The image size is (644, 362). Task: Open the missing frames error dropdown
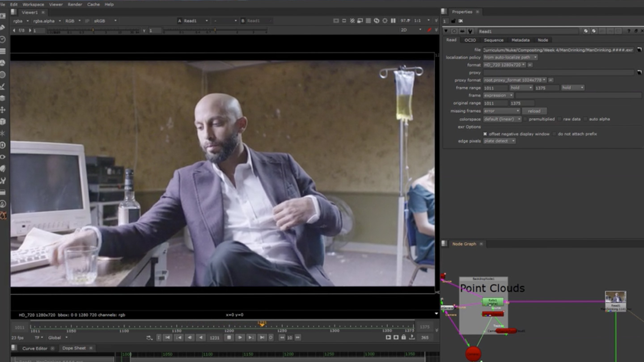coord(501,111)
